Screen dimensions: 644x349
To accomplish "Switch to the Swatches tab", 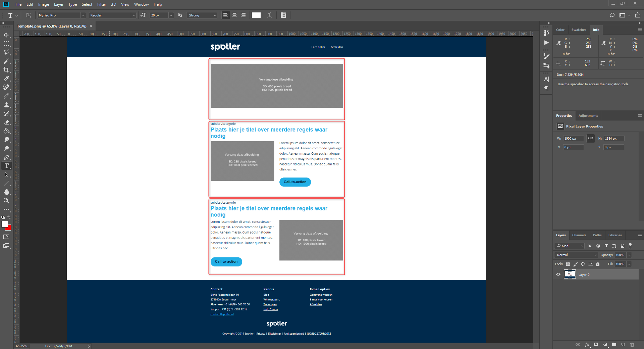I will click(x=579, y=30).
